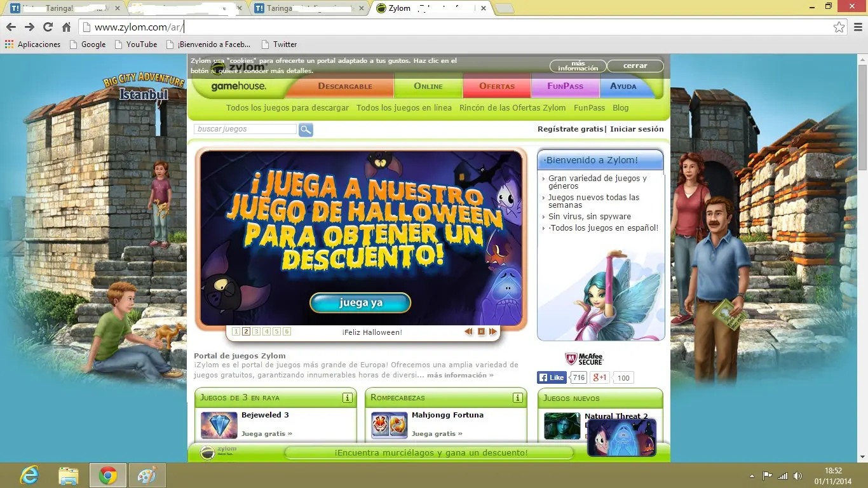868x488 pixels.
Task: Select banner slide 6
Action: click(287, 332)
